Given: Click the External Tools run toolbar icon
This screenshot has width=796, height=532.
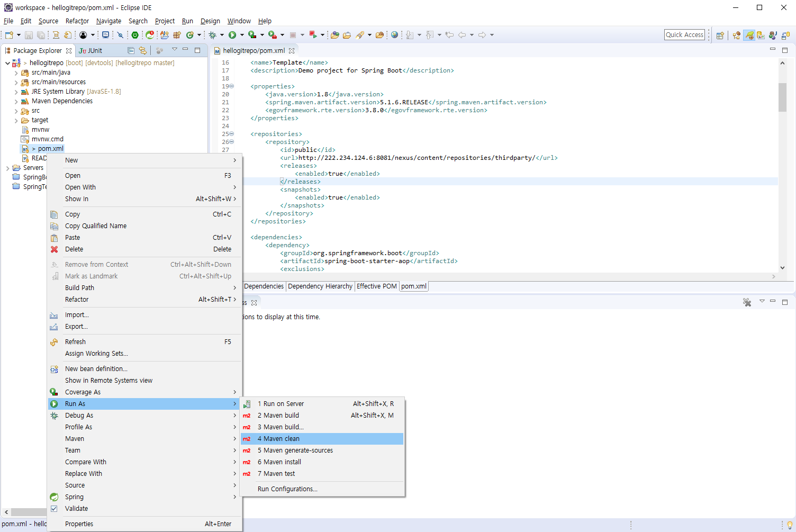Looking at the screenshot, I should click(273, 35).
